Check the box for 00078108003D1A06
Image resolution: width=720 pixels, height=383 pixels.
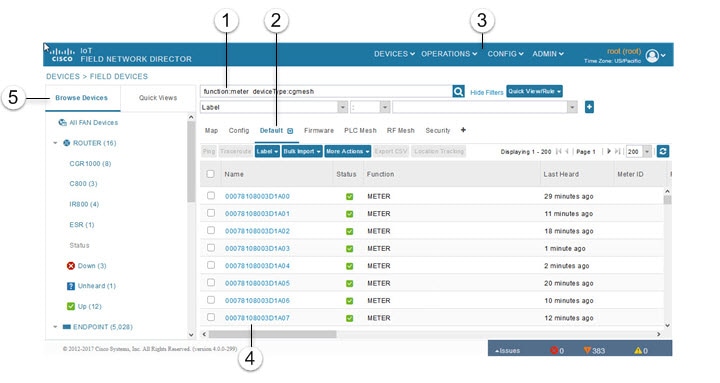click(211, 300)
